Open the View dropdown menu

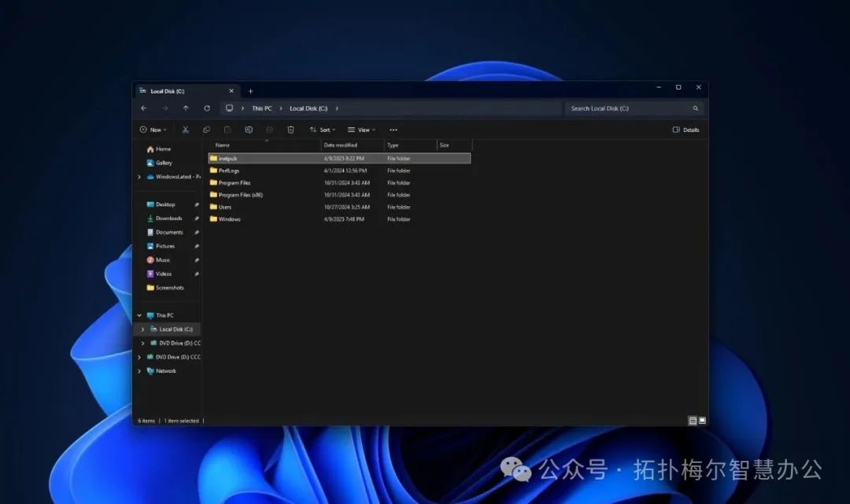361,130
